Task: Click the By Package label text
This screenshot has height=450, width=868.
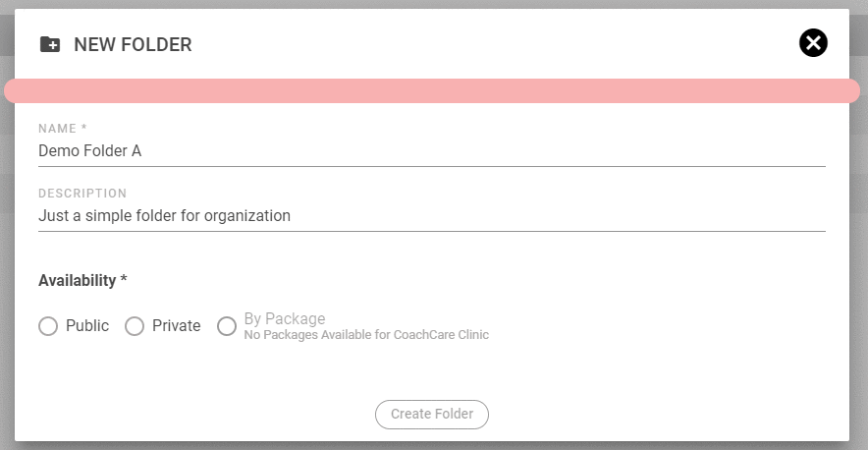Action: tap(284, 319)
